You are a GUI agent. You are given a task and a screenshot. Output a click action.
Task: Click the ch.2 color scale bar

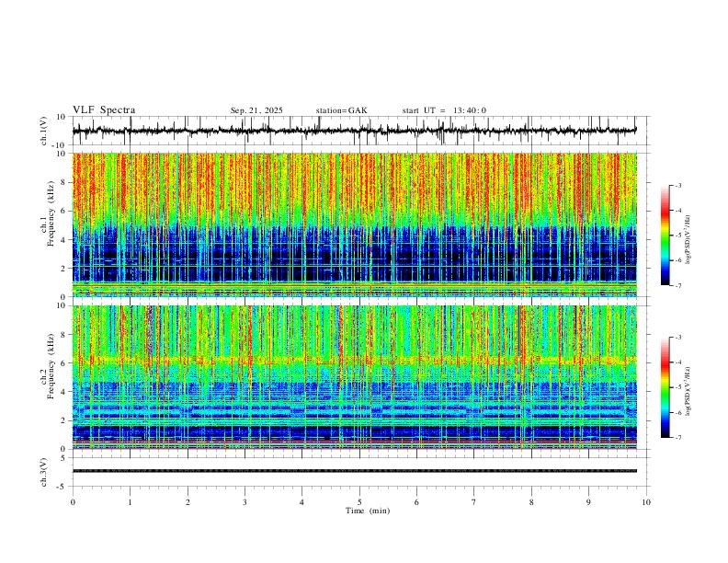(x=665, y=387)
